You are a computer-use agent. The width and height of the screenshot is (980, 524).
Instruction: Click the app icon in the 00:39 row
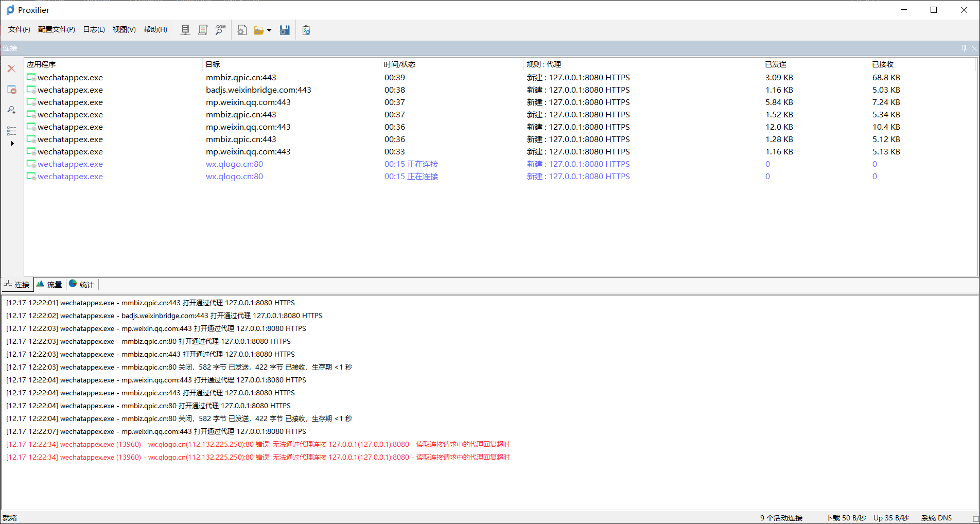point(31,78)
